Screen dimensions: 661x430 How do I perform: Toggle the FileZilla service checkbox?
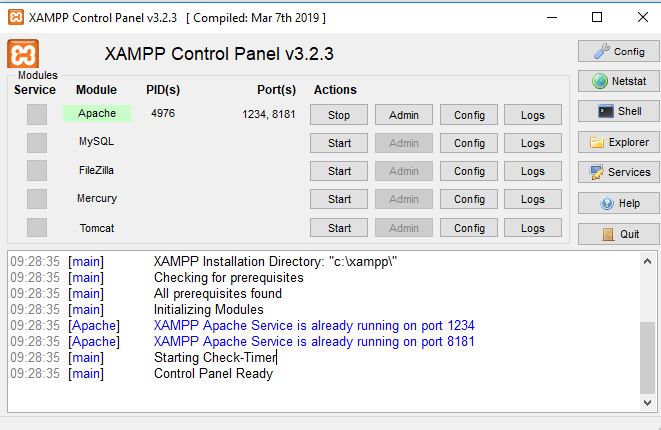click(x=37, y=171)
